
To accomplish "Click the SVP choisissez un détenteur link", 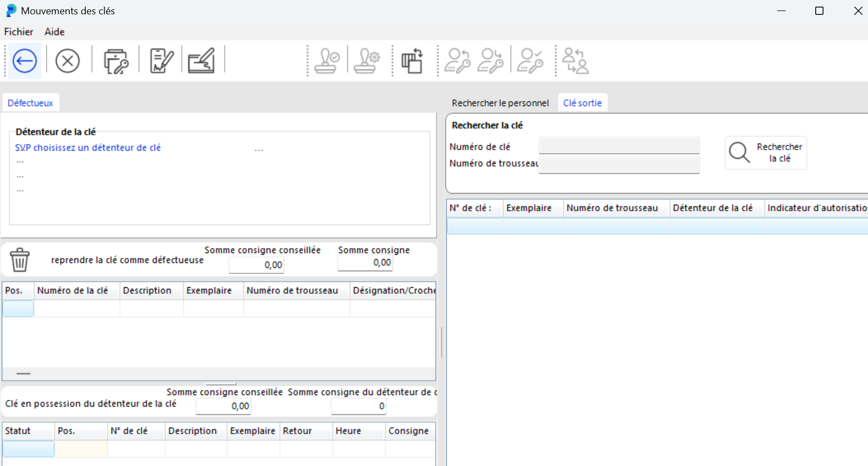I will 88,147.
